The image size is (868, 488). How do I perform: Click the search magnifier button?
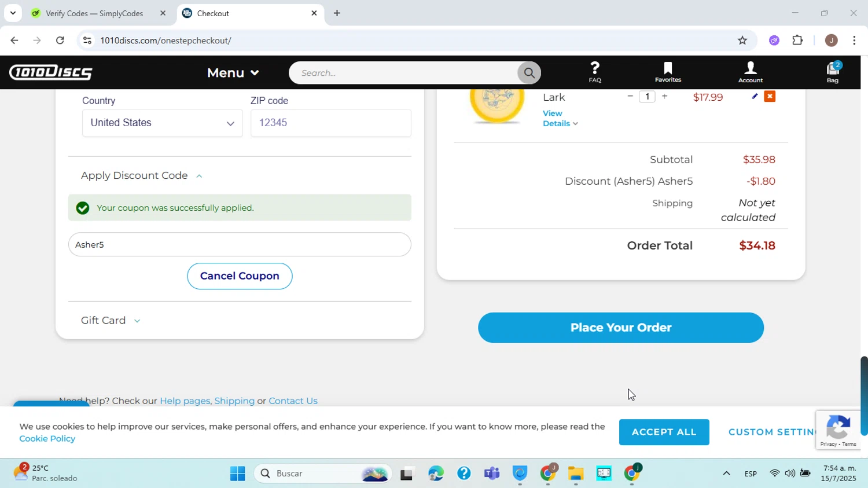coord(529,73)
